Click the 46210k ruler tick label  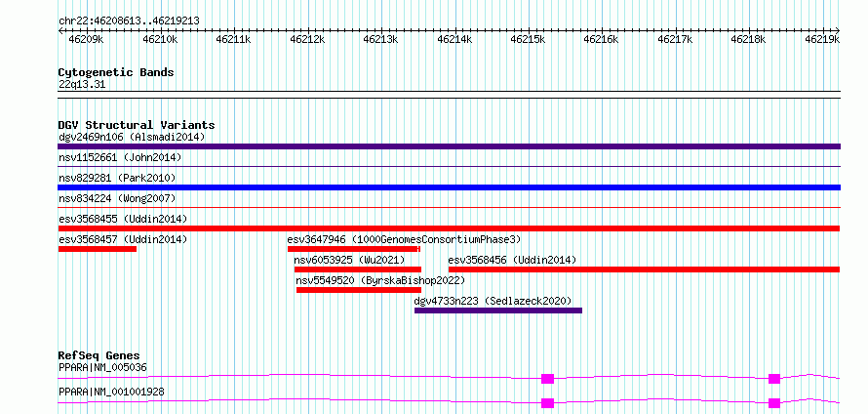(x=160, y=39)
